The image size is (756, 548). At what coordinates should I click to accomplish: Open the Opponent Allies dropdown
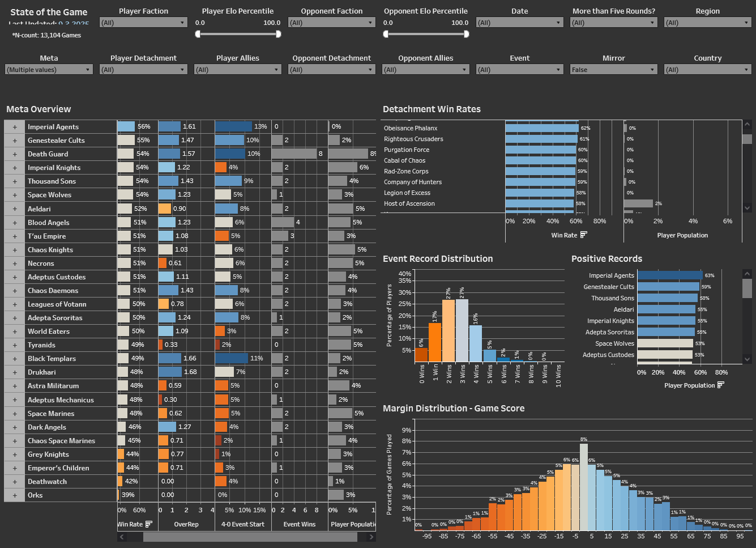(x=426, y=70)
